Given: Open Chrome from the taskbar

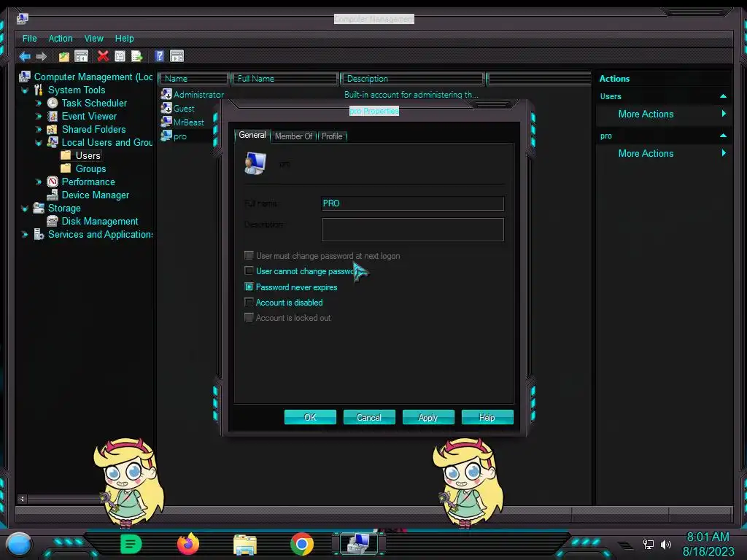Looking at the screenshot, I should click(302, 544).
